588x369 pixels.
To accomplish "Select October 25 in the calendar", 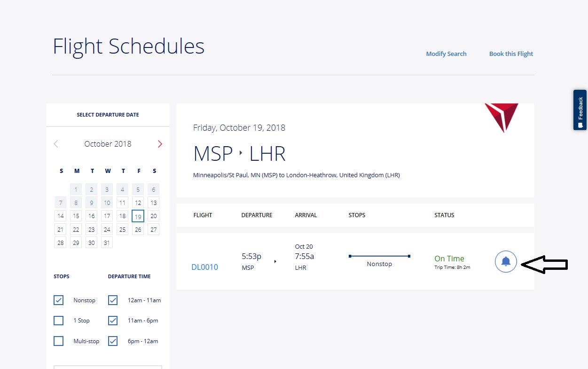I will [122, 229].
